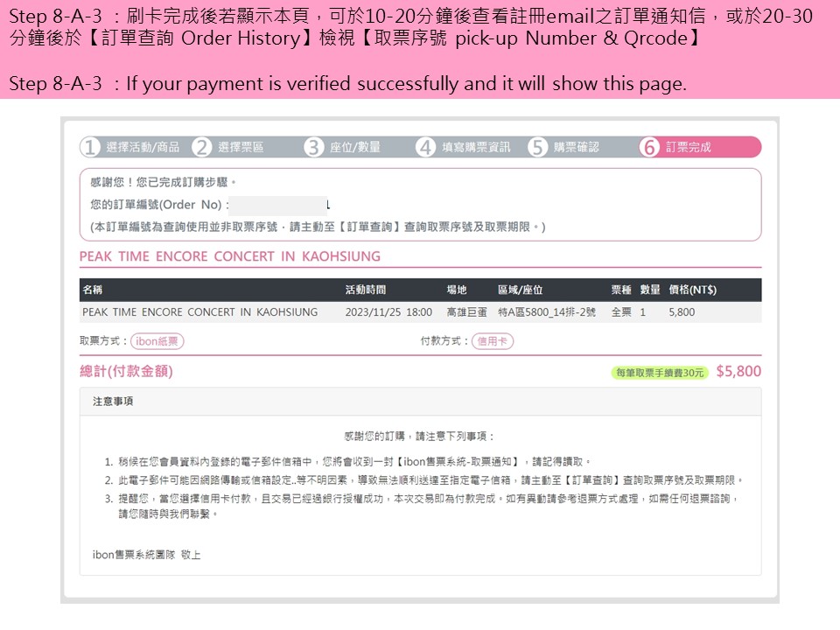Screen dimensions: 840x630
Task: Click the 場地 column header
Action: tap(457, 290)
